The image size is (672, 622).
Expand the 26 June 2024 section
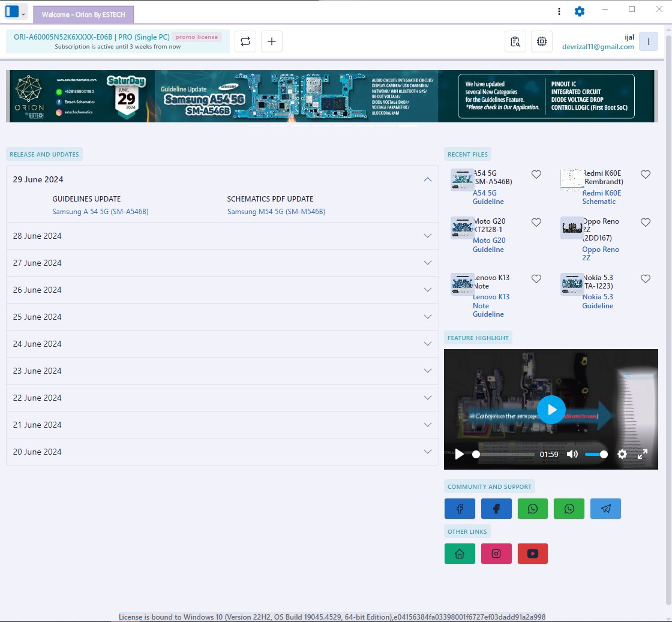click(223, 290)
